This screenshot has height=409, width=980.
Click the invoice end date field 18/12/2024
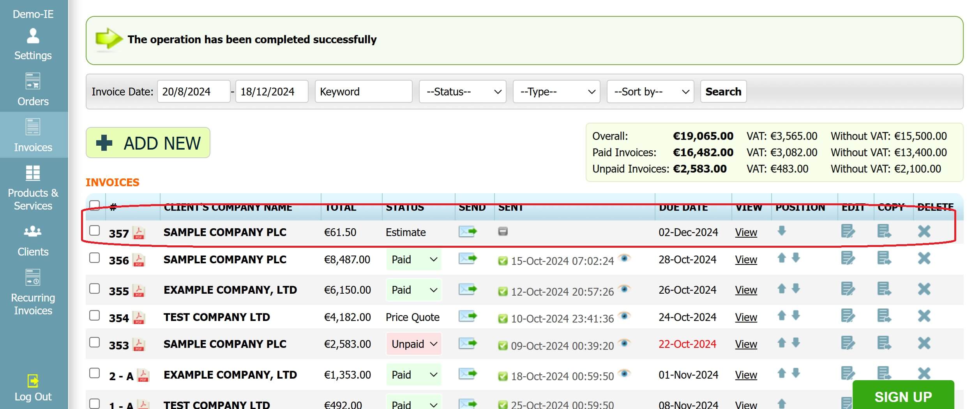click(272, 92)
